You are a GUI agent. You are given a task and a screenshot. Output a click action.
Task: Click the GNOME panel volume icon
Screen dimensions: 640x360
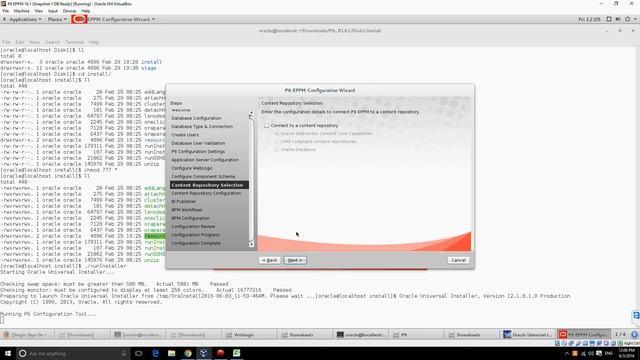pos(618,19)
